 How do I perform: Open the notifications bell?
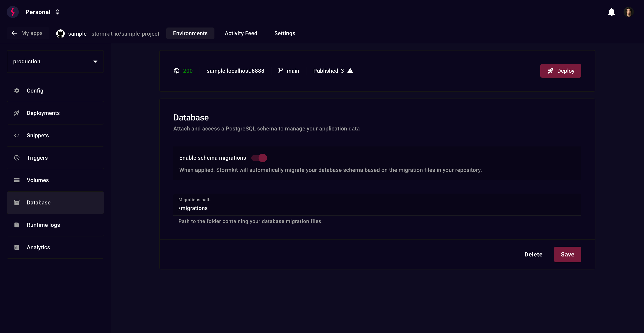coord(611,12)
